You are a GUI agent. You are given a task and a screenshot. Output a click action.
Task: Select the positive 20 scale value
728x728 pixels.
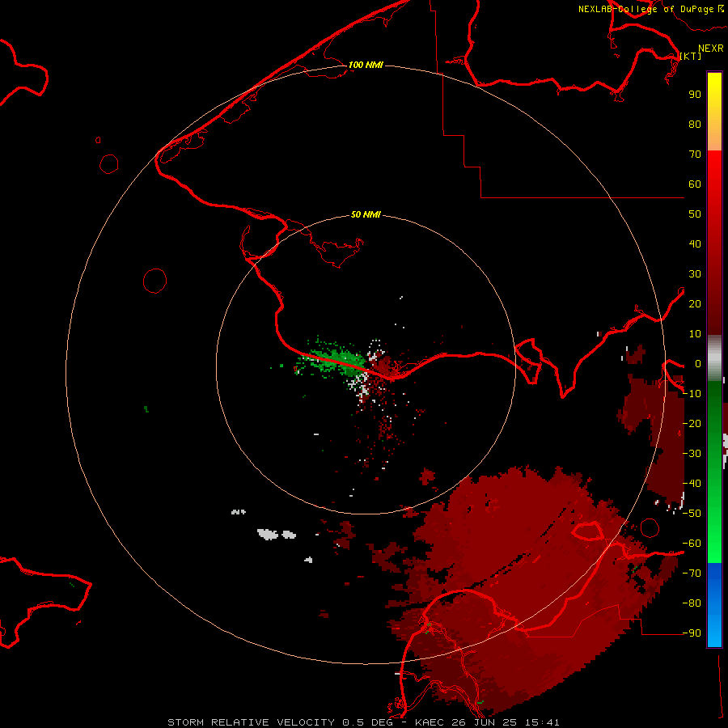click(695, 304)
